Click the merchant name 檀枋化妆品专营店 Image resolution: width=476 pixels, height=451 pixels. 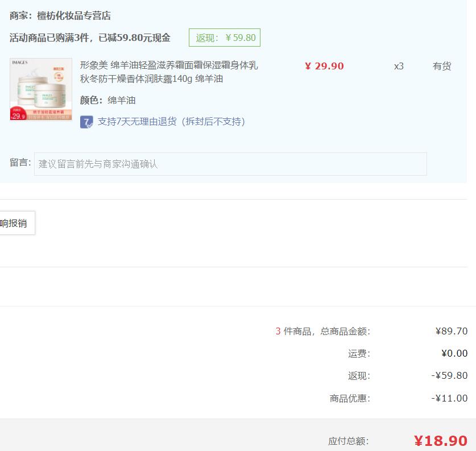(x=74, y=15)
